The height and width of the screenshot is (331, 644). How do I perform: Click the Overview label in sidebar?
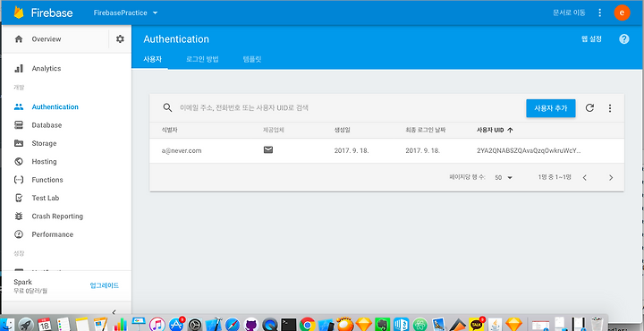tap(47, 39)
